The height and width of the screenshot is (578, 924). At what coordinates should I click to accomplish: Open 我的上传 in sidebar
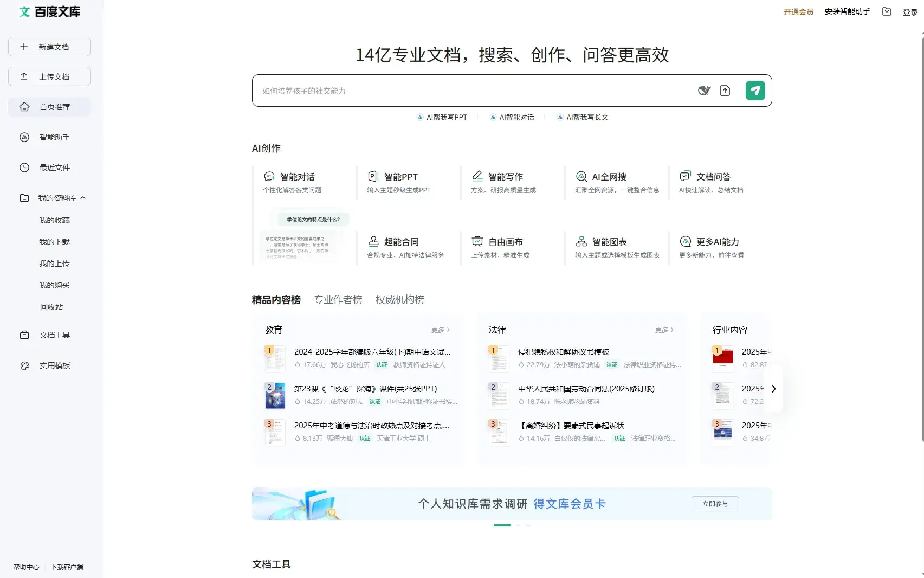click(54, 264)
